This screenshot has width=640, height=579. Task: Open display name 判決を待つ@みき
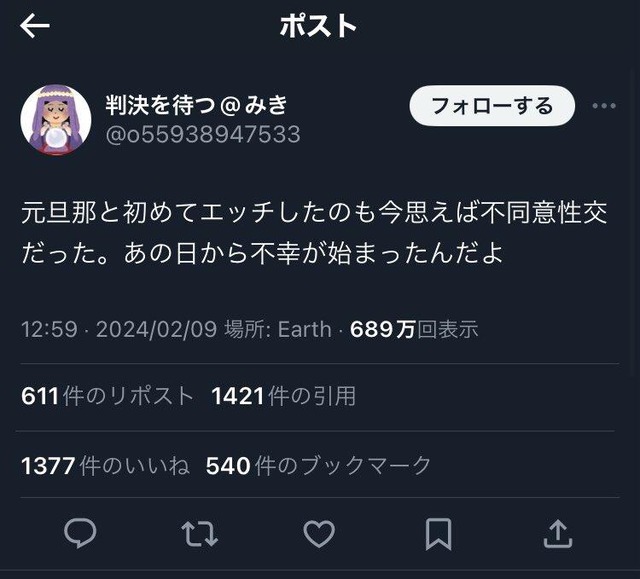click(197, 105)
